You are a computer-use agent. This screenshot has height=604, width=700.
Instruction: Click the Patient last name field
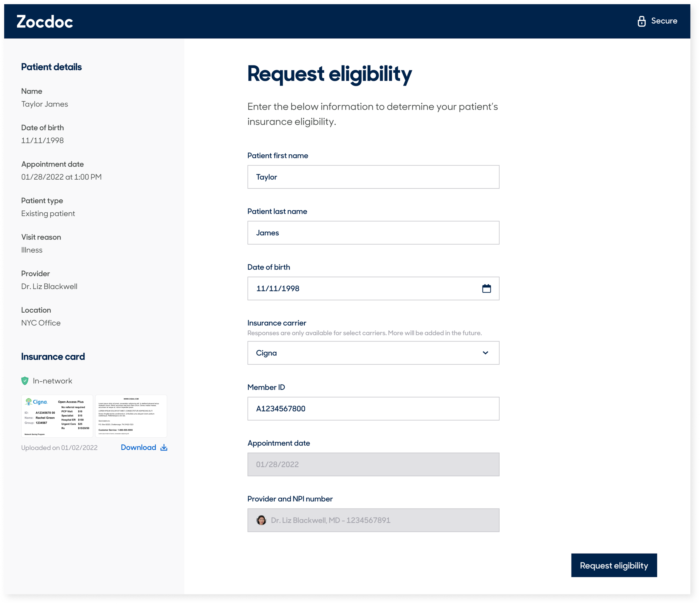[373, 233]
